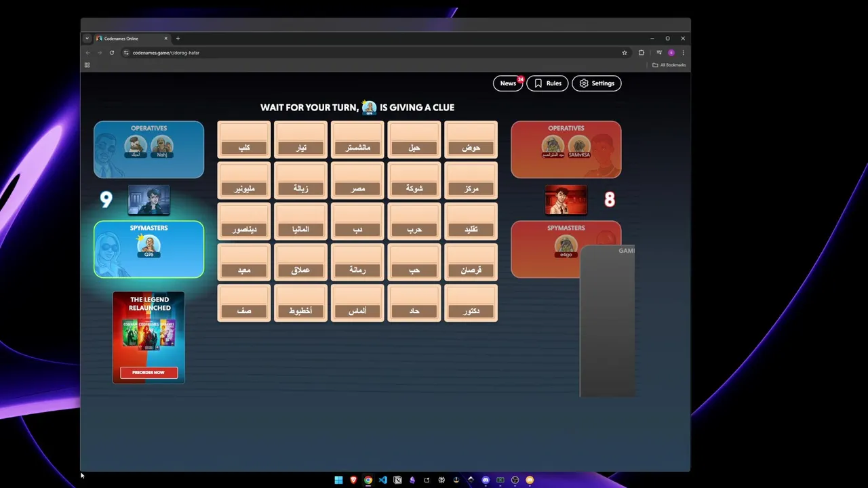Open the Rules button
This screenshot has width=868, height=488.
[547, 83]
